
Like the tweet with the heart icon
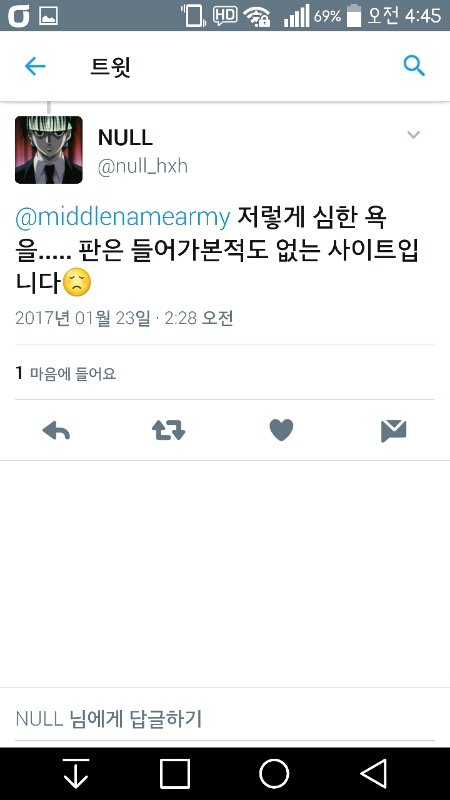click(x=281, y=430)
